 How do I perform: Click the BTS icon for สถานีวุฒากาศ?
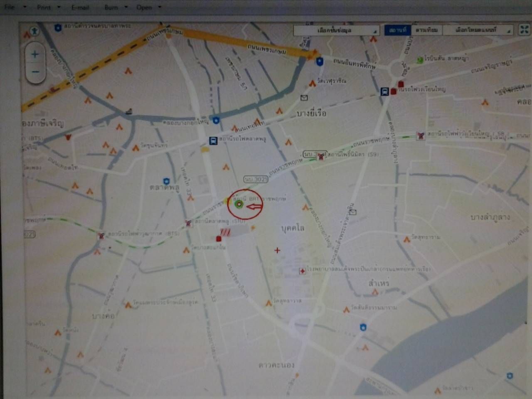(x=101, y=236)
